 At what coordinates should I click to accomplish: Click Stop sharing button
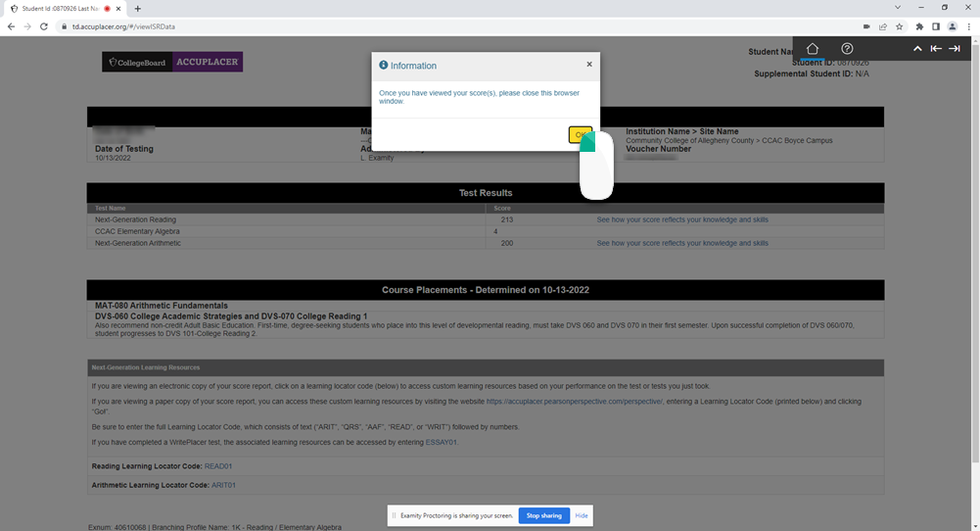point(543,515)
